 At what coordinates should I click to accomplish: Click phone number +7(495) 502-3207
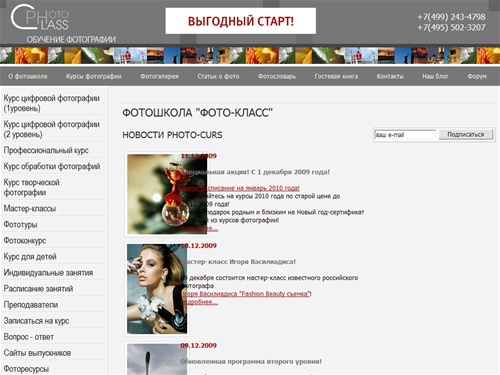(451, 27)
